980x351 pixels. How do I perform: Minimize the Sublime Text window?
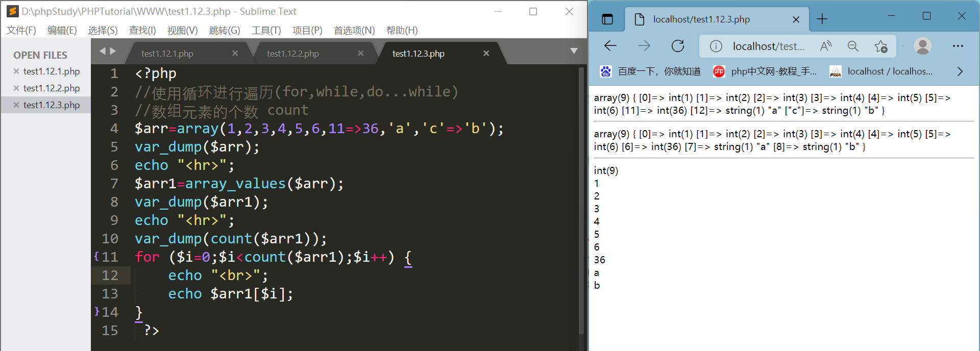[x=498, y=11]
